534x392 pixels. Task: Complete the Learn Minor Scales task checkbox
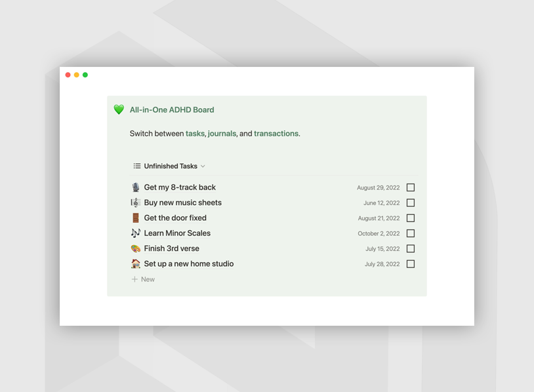(411, 233)
